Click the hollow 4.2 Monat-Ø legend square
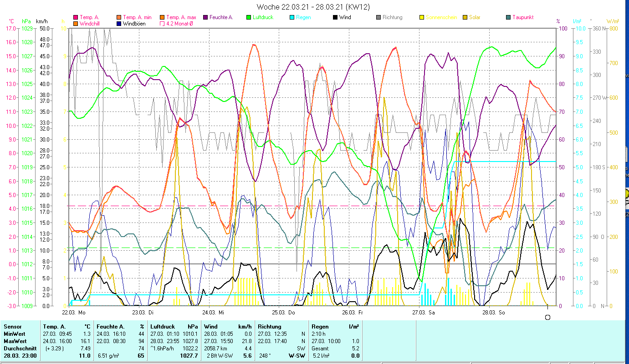Viewport: 629px width, 364px height. pos(162,23)
